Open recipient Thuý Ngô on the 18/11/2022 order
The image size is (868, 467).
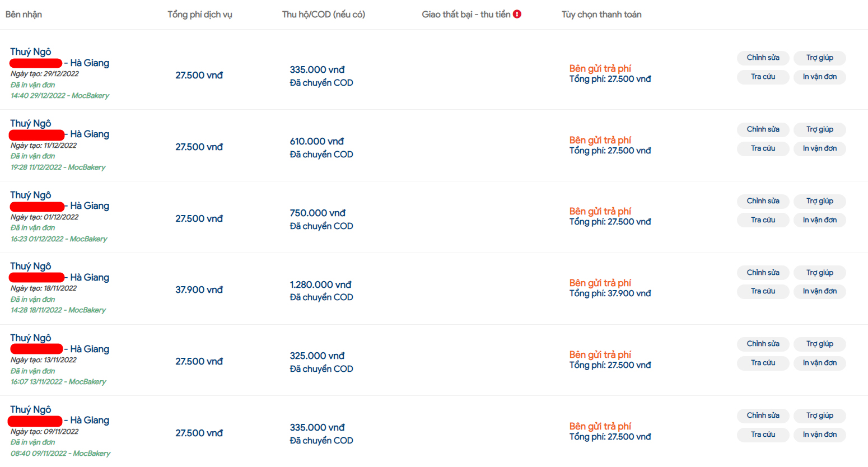[x=30, y=267]
